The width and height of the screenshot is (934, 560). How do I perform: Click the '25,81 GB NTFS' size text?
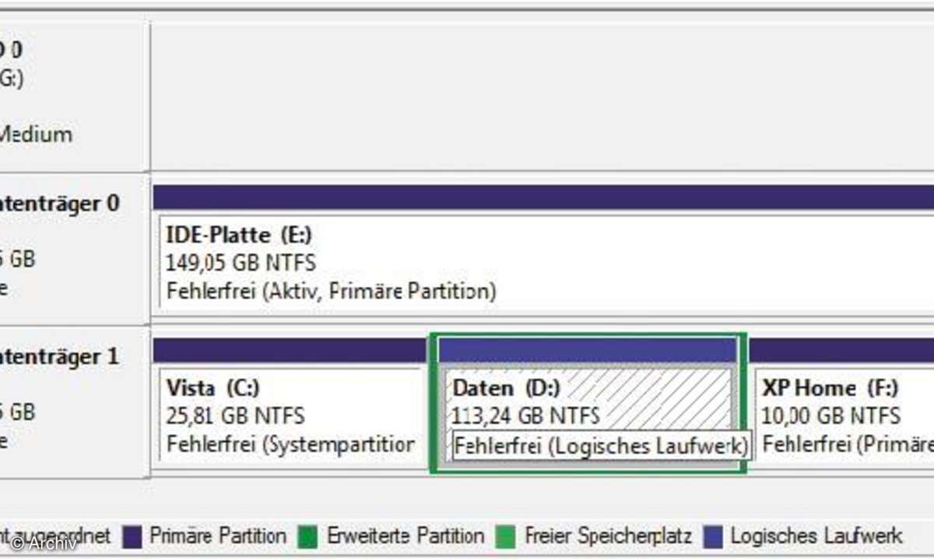[236, 416]
